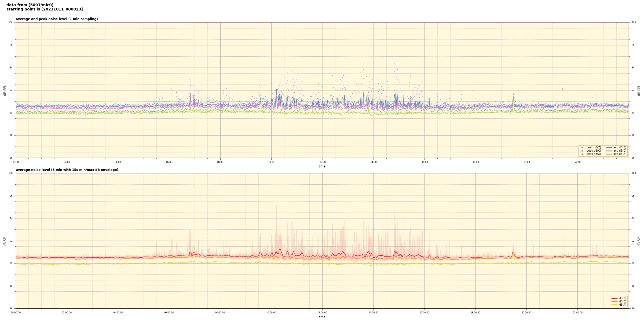Screen dimensions: 644x322
Task: Select the avg dB(A) legend line
Action: point(609,154)
